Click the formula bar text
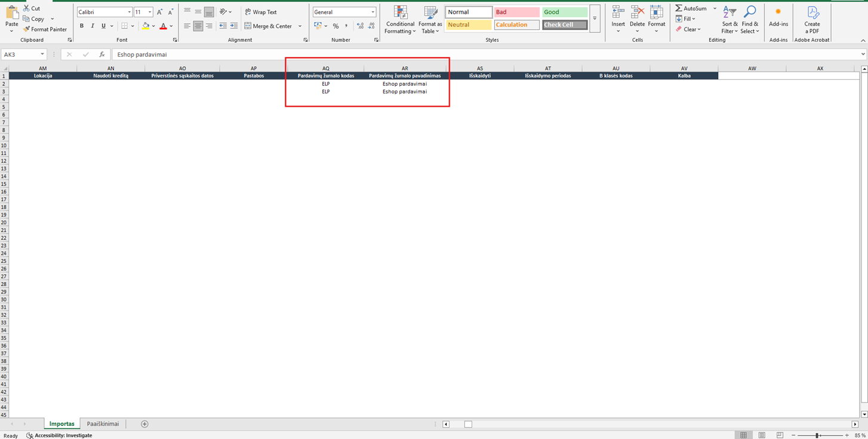The image size is (868, 439). [x=142, y=54]
